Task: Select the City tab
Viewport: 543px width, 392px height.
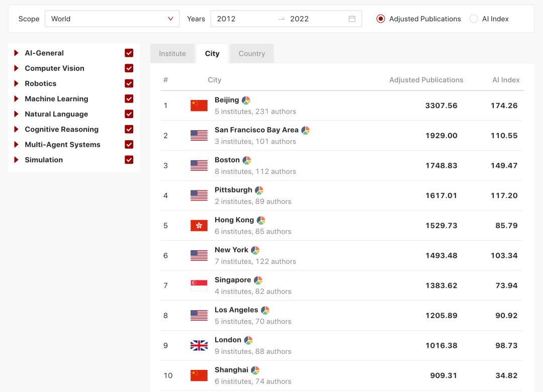Action: click(x=212, y=54)
